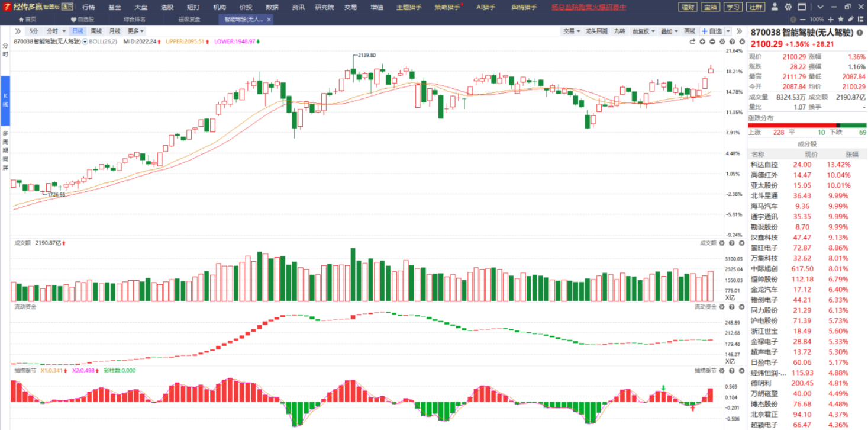Click the gear icon in 成交额 panel
This screenshot has height=430, width=868.
(722, 243)
